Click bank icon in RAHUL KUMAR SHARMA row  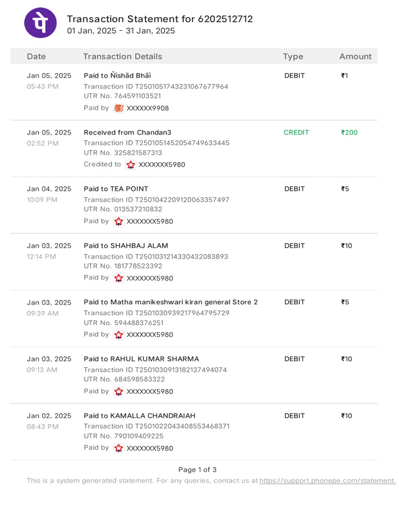point(118,391)
